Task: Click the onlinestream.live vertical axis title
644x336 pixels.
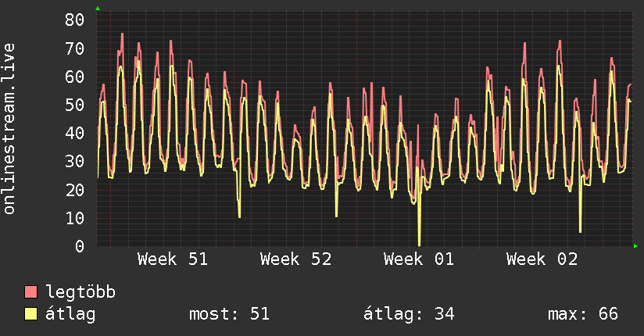Action: [9, 129]
